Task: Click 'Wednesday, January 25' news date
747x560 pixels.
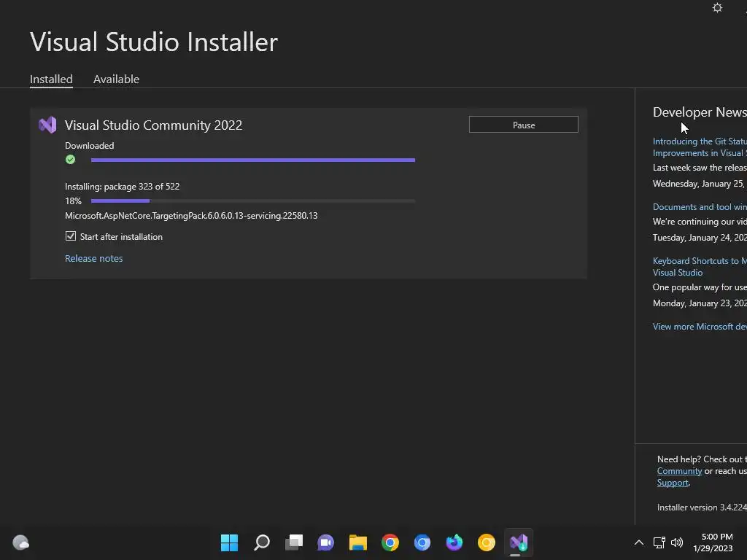Action: pyautogui.click(x=700, y=184)
